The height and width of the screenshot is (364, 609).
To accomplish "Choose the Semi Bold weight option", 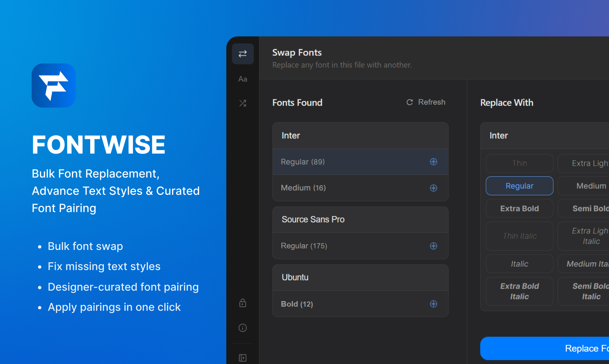I will click(583, 209).
